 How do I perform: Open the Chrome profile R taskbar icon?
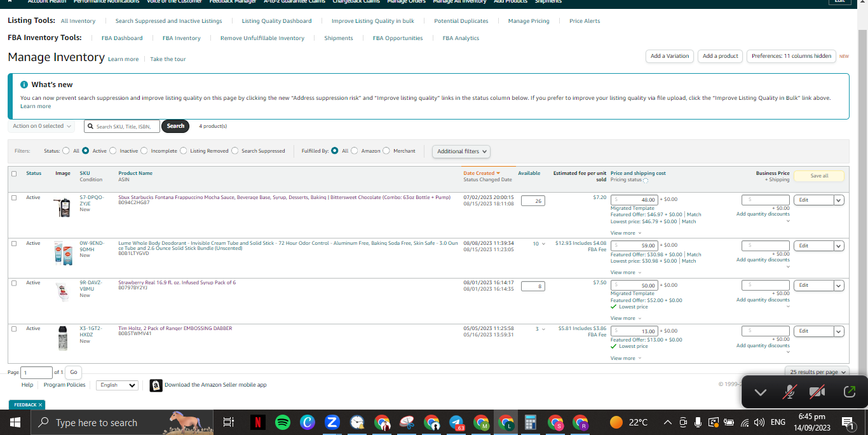click(580, 422)
